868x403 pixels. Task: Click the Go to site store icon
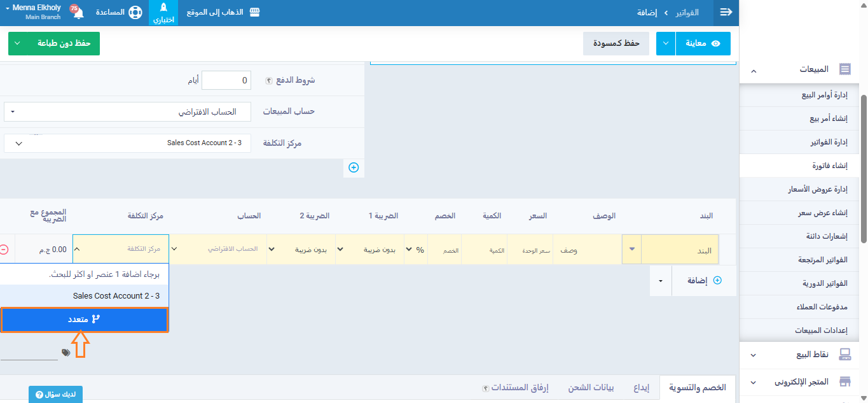pyautogui.click(x=254, y=13)
